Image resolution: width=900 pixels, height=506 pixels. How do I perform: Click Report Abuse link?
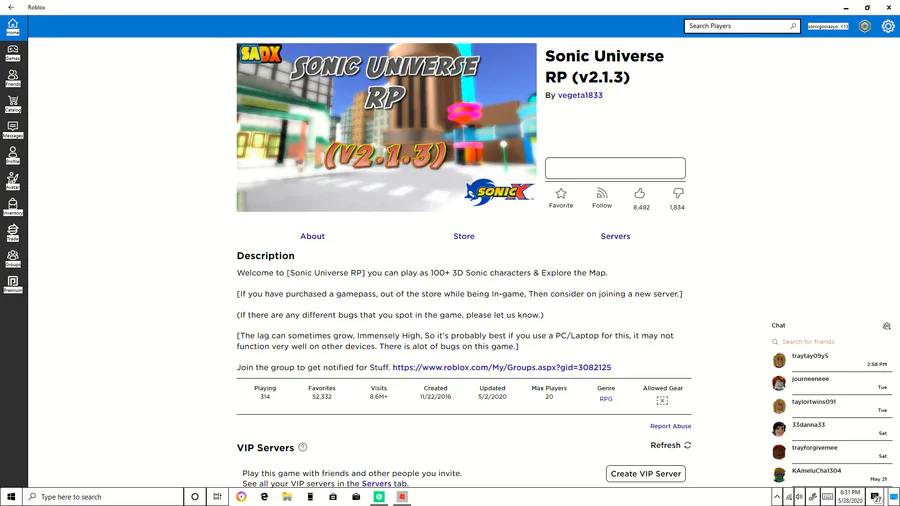pyautogui.click(x=670, y=426)
